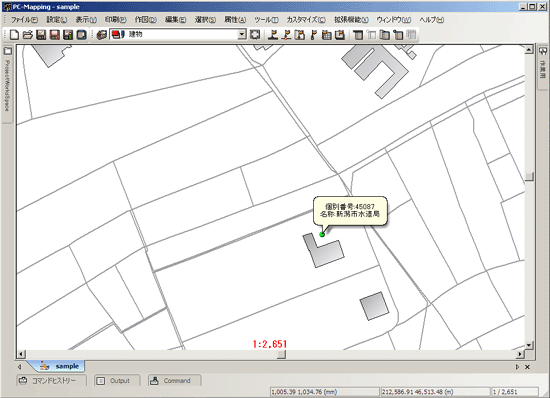Click the right arrow next to the tab close button
Viewport: 550px width, 398px height.
pyautogui.click(x=517, y=367)
